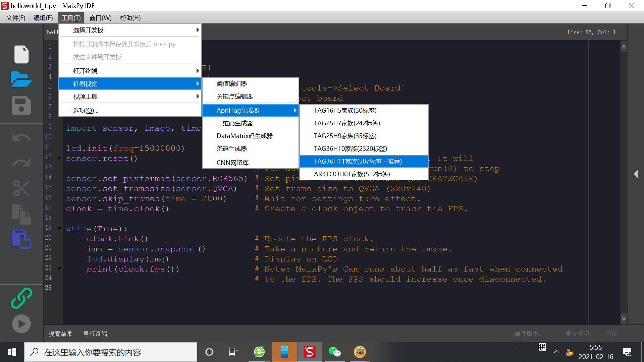Open the 窗口(W) menu
The width and height of the screenshot is (644, 362).
pos(100,18)
